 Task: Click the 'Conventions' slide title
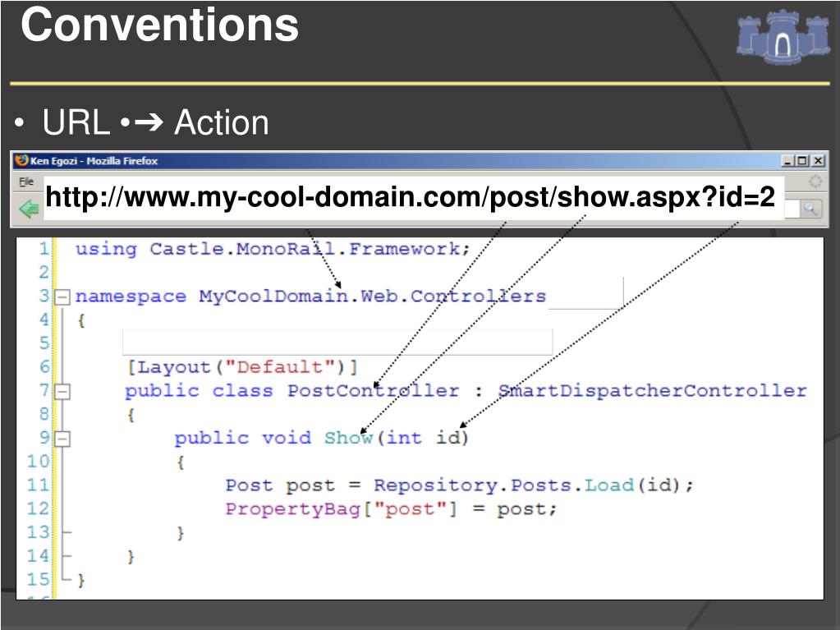click(159, 25)
